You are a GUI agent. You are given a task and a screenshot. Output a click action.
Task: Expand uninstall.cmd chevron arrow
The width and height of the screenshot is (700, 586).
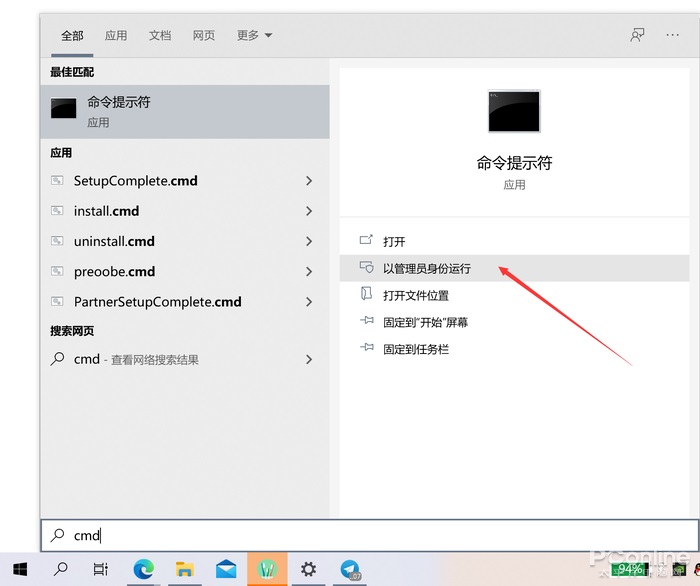[309, 241]
